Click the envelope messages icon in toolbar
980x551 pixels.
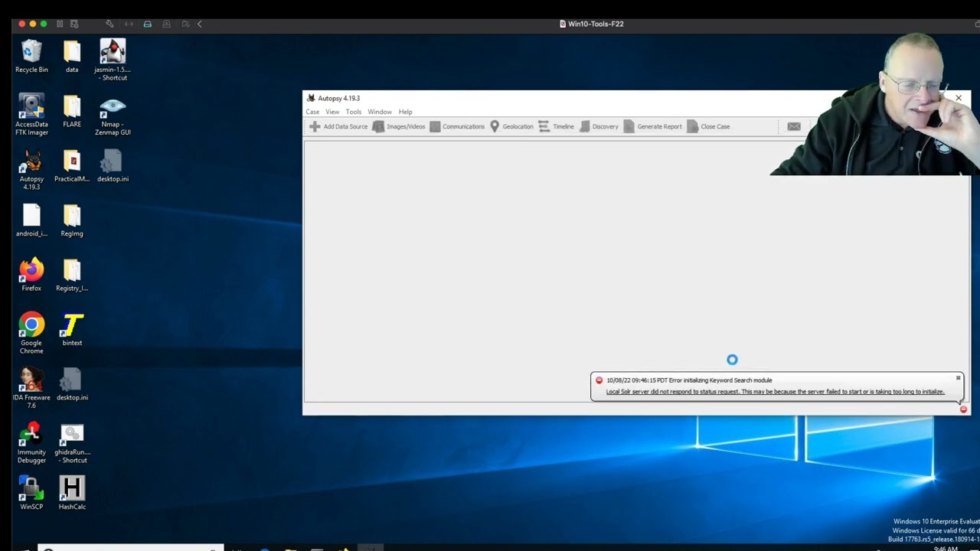(794, 126)
